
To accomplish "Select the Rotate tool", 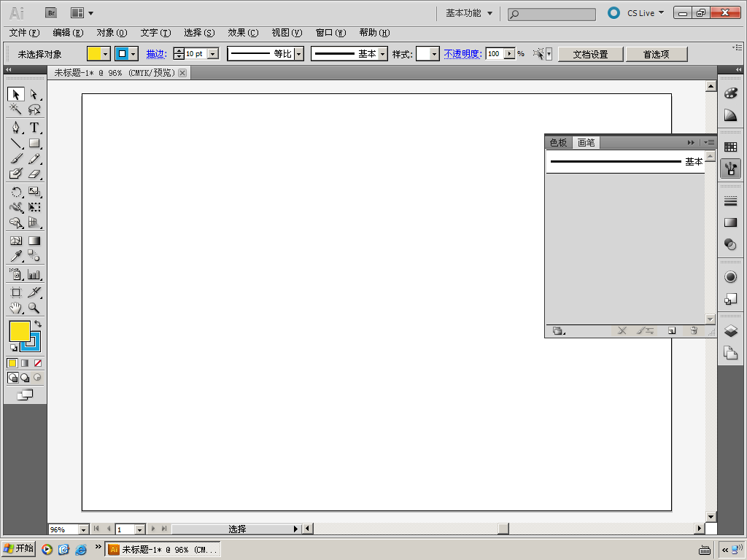I will [x=16, y=192].
